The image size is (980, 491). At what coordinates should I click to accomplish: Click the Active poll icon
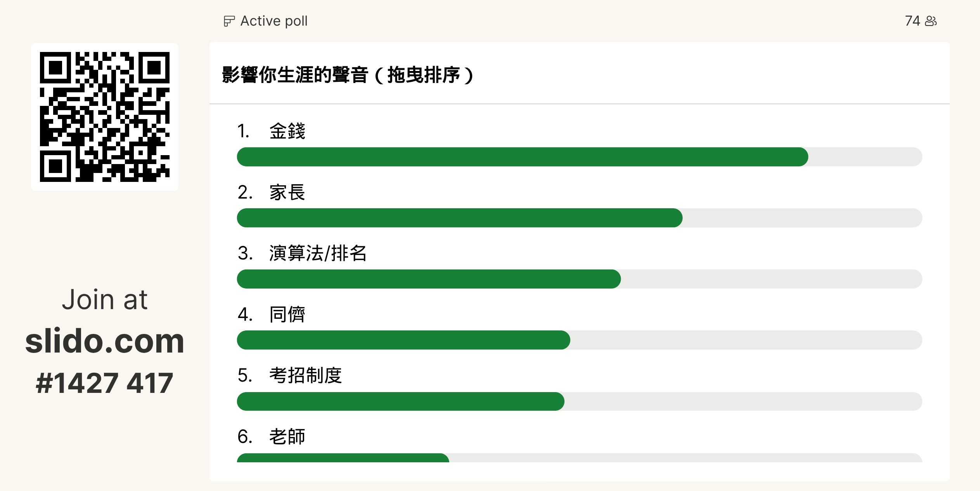[229, 21]
